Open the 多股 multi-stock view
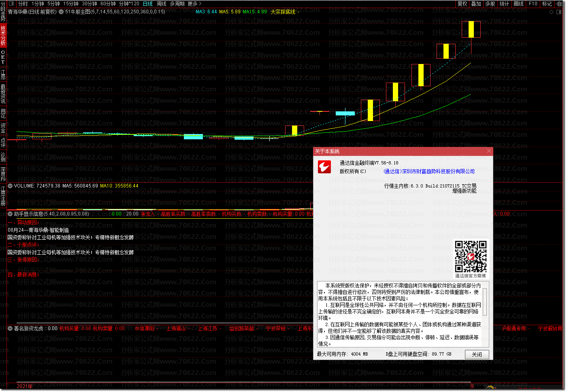This screenshot has height=392, width=567. [x=490, y=4]
